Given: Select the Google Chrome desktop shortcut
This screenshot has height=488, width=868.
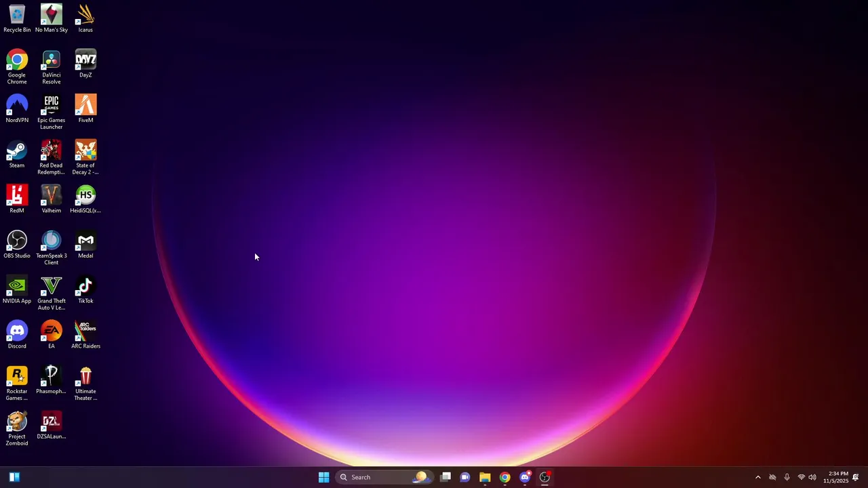Looking at the screenshot, I should [17, 66].
